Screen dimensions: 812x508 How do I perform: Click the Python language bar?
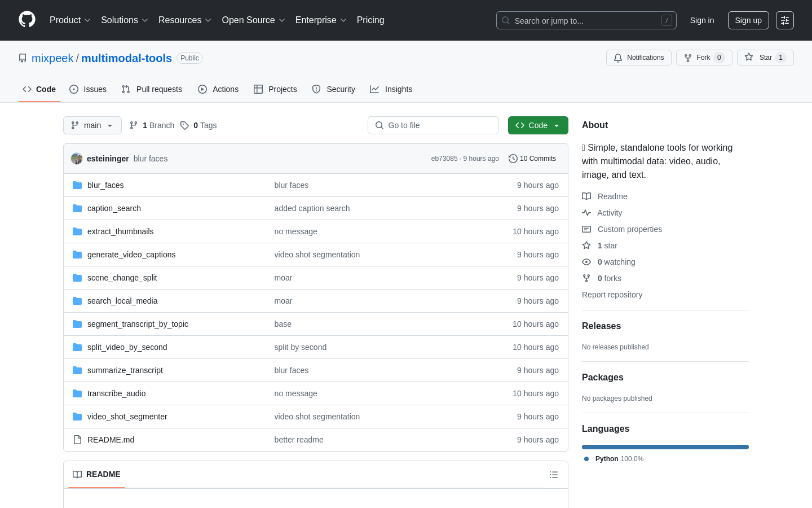pos(665,447)
